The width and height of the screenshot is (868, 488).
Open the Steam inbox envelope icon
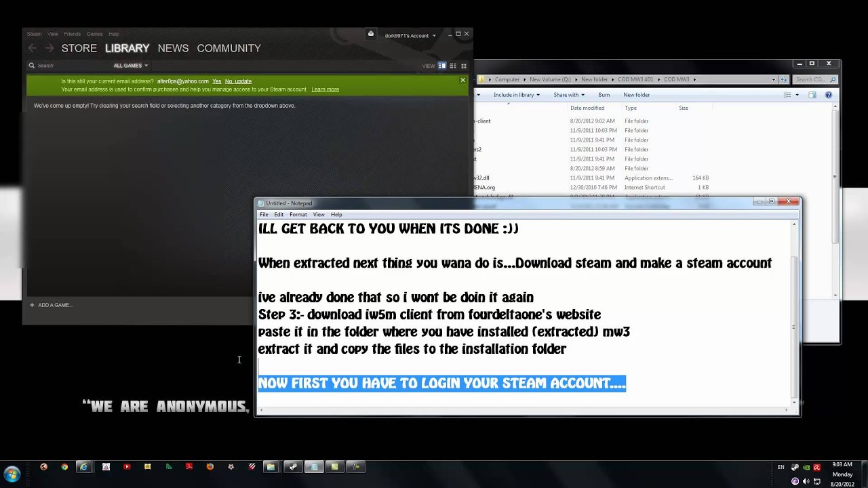click(x=370, y=34)
